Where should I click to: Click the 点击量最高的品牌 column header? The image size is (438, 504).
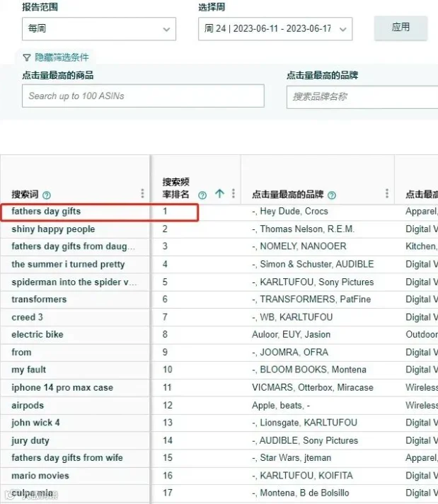click(287, 195)
